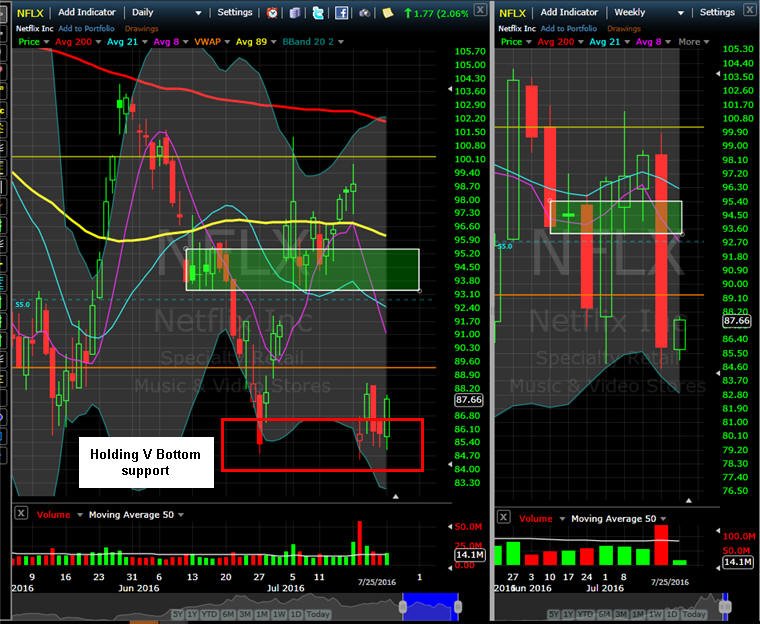Expand the BBand 20 2 indicator menu
Image resolution: width=760 pixels, height=624 pixels.
coord(341,42)
